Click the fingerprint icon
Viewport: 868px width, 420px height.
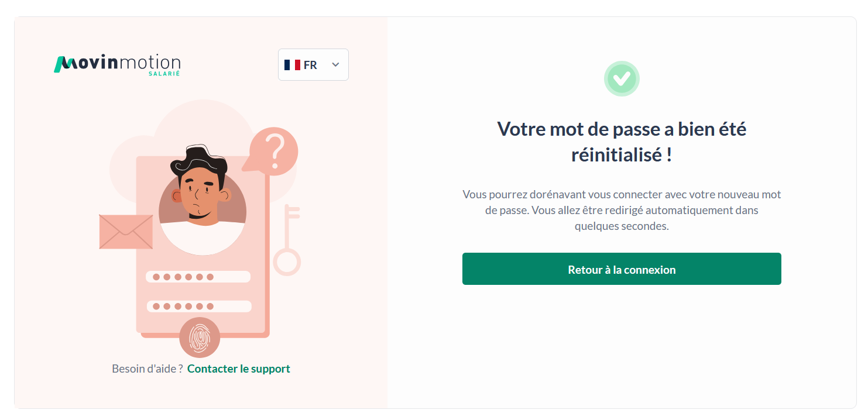tap(200, 338)
